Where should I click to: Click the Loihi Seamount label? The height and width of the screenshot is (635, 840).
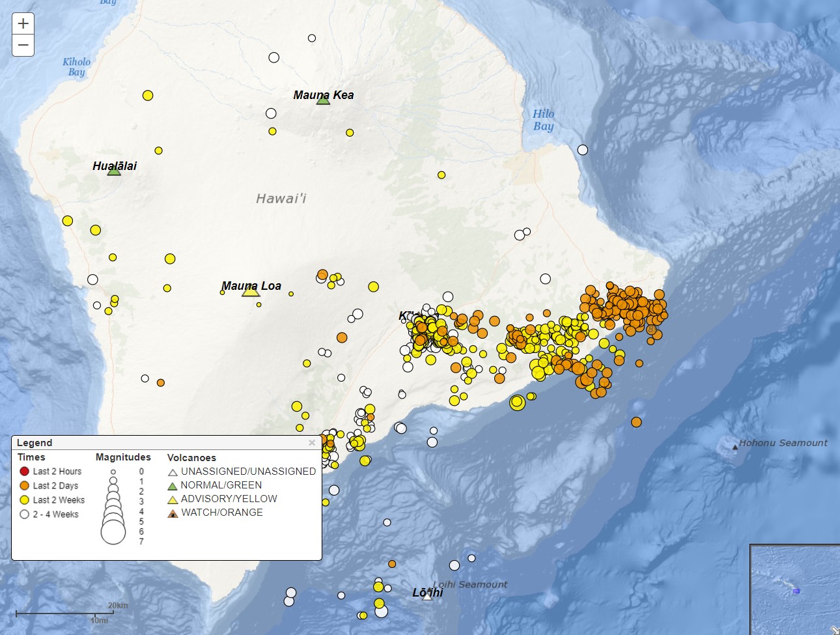[x=470, y=584]
